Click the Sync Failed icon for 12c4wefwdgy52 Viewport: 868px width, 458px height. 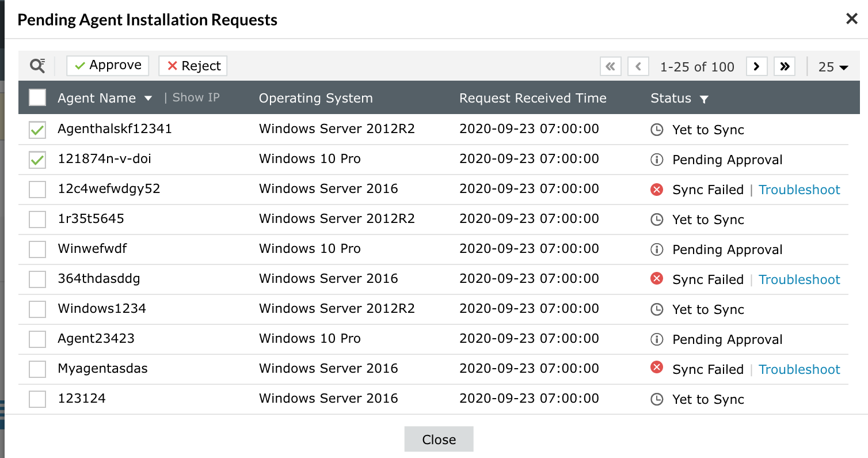[x=656, y=190]
